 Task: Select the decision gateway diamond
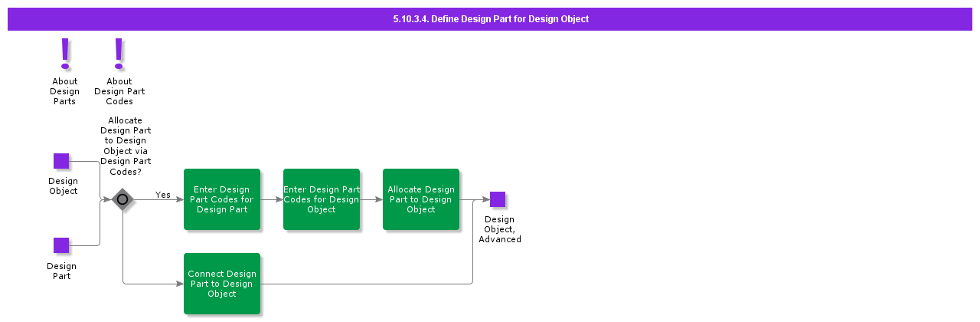[x=122, y=199]
